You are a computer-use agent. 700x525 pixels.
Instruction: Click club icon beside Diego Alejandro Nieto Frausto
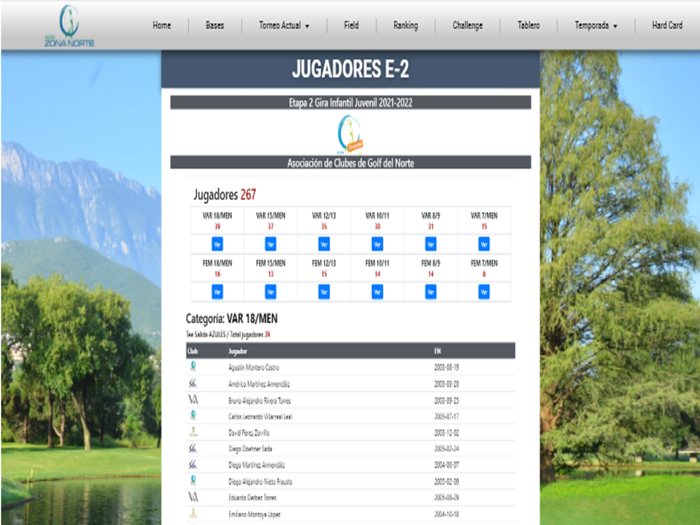[193, 481]
